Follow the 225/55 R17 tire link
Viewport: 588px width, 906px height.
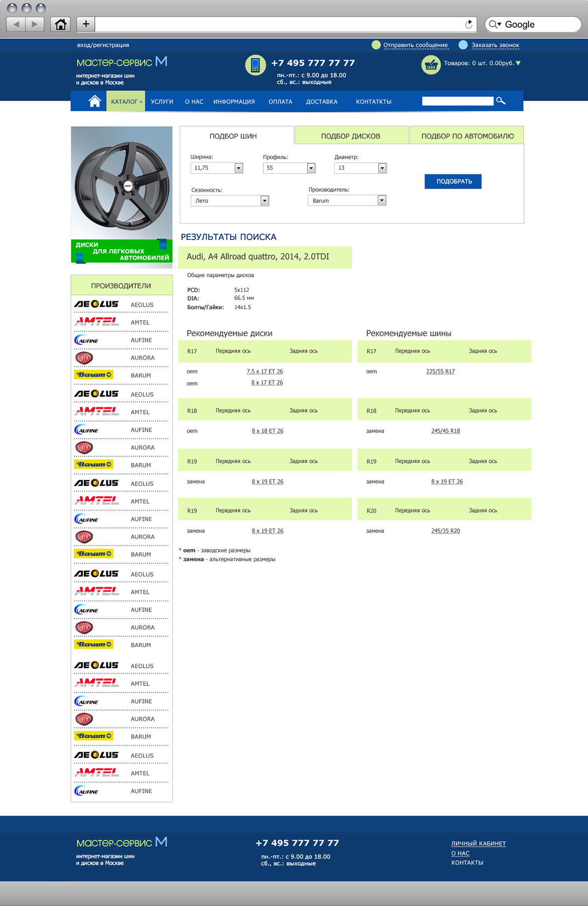(x=440, y=371)
